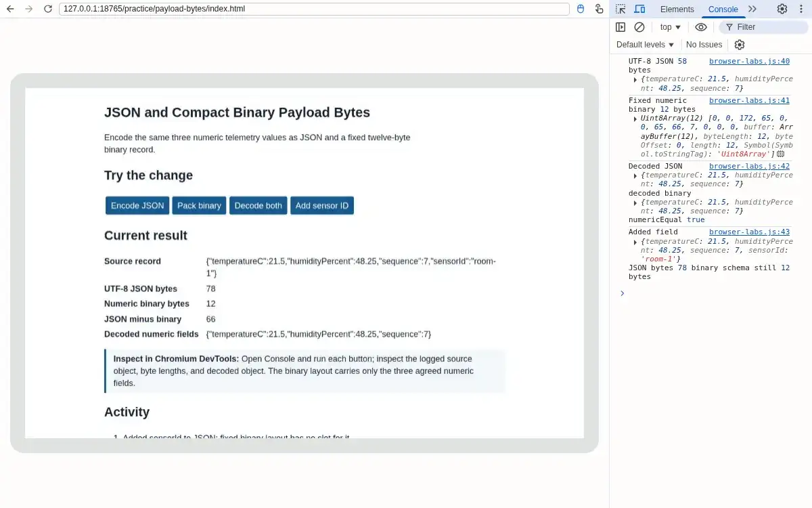
Task: Click the "numericEqual true" console line
Action: (x=667, y=219)
